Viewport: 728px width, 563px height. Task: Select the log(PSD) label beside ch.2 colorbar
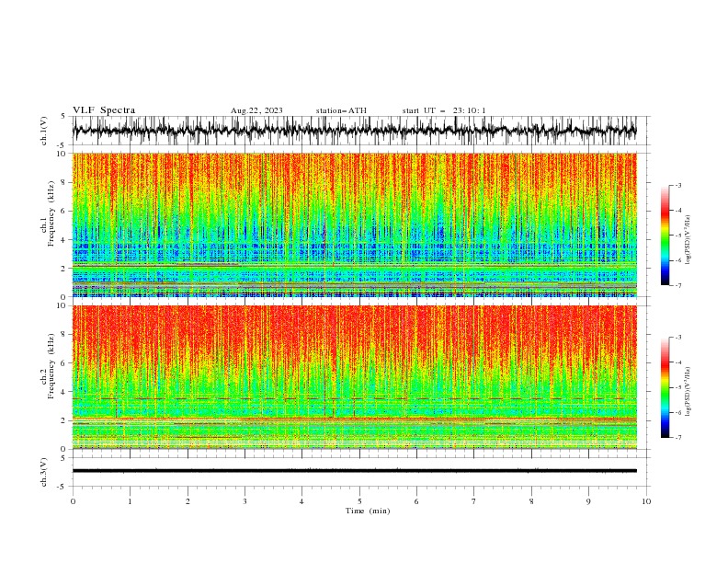(x=688, y=392)
